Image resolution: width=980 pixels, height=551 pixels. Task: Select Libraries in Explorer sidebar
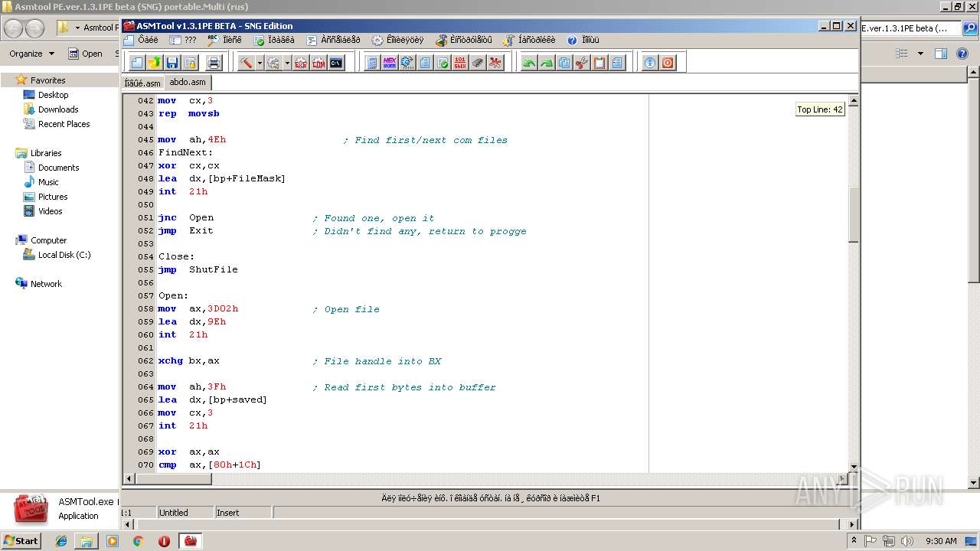pyautogui.click(x=39, y=153)
